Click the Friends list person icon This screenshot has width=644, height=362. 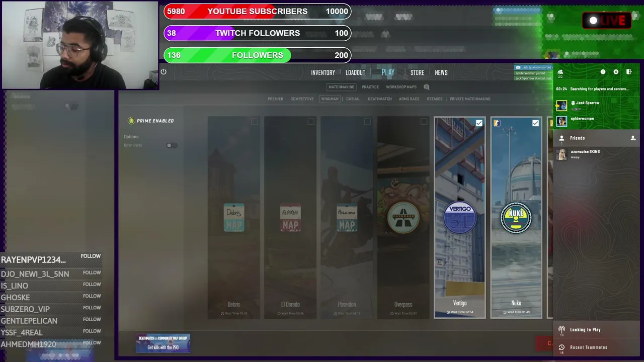[561, 138]
